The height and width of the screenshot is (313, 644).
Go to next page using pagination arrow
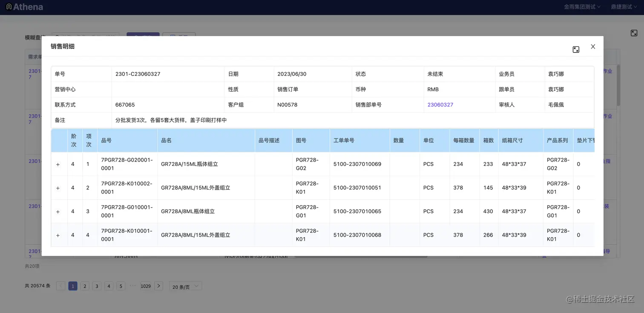(x=158, y=286)
